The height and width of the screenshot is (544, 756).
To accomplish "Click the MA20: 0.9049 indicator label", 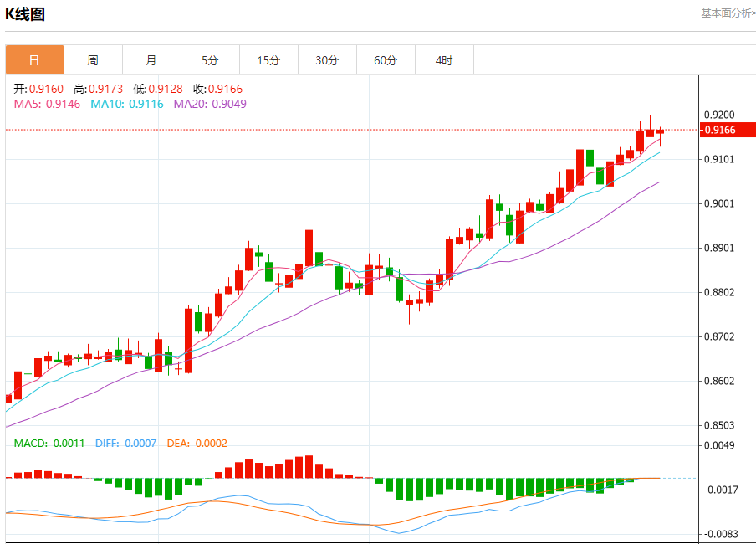I will click(210, 104).
